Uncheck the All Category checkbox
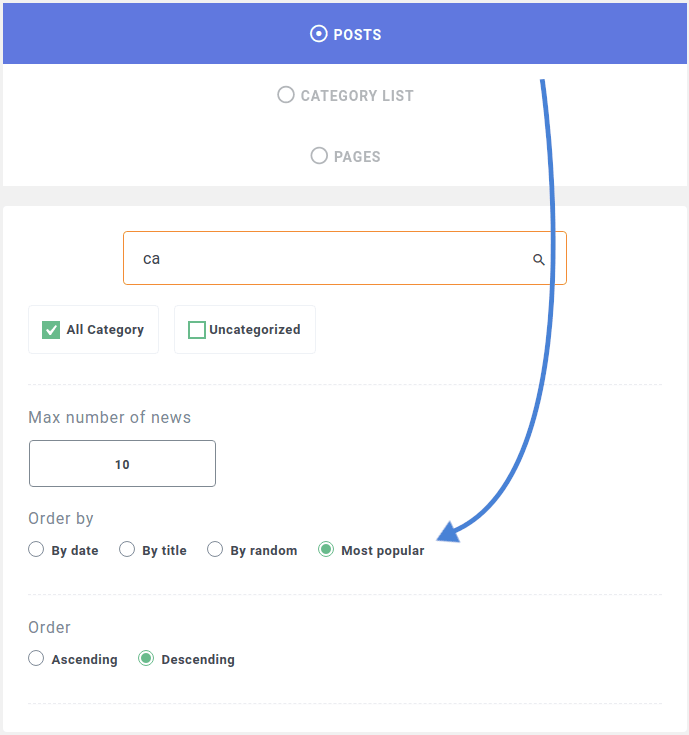This screenshot has height=735, width=689. coord(51,330)
